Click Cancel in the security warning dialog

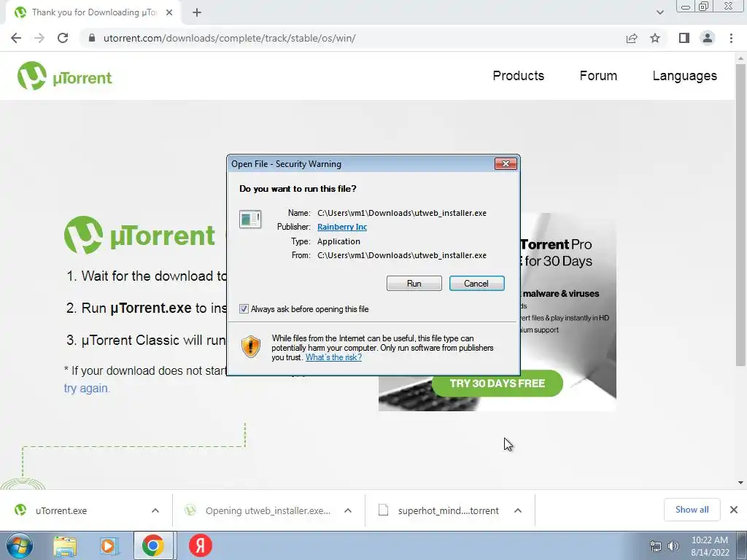(476, 284)
